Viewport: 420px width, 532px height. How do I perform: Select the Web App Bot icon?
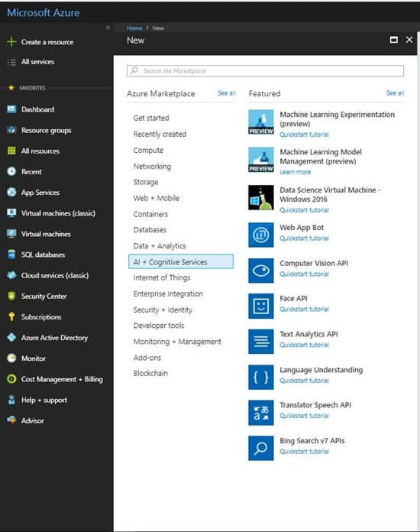point(260,235)
